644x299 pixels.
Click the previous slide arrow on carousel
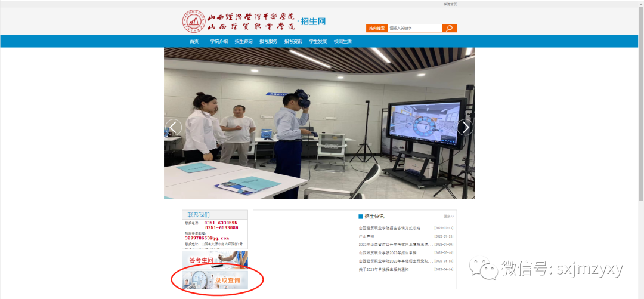pos(174,127)
